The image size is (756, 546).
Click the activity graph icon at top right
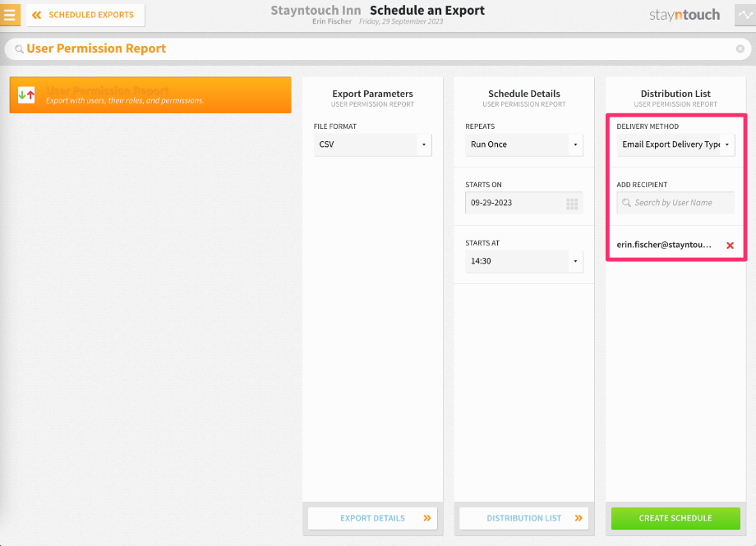coord(745,15)
